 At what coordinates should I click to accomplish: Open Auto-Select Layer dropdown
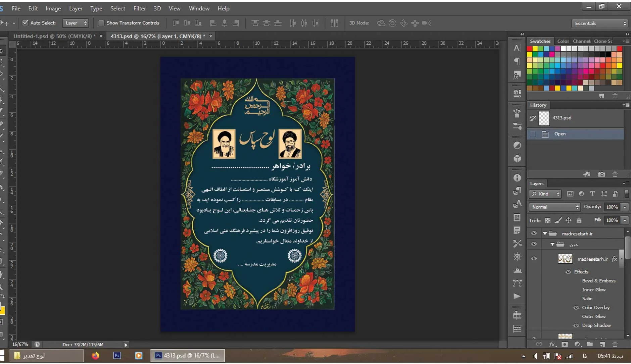tap(76, 23)
